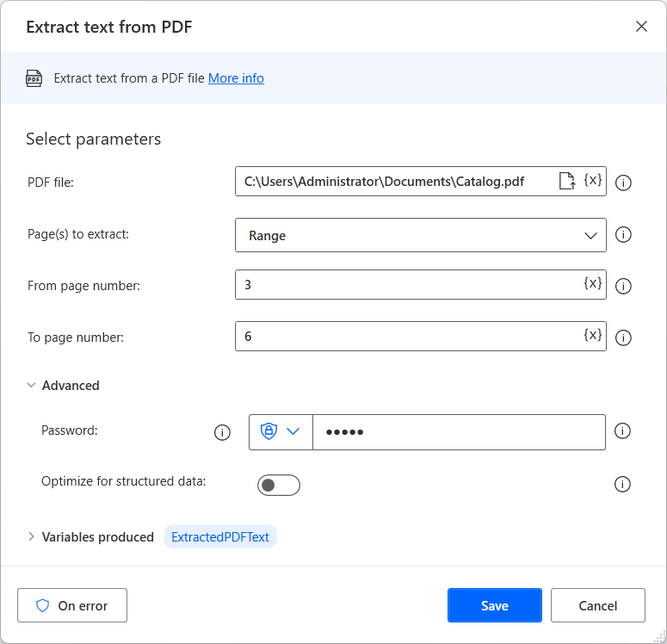Open the On error settings
The width and height of the screenshot is (667, 644).
[72, 605]
